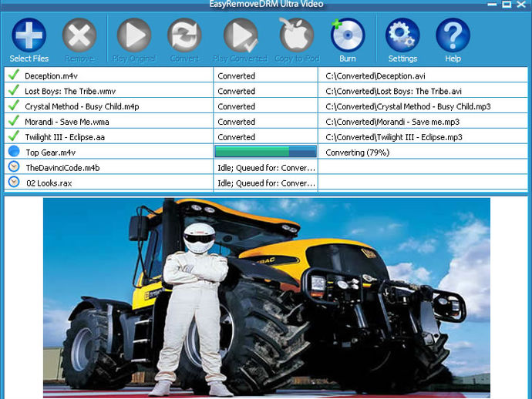This screenshot has width=532, height=399.
Task: Click clock icon beside 02 Looks.rax
Action: click(14, 182)
